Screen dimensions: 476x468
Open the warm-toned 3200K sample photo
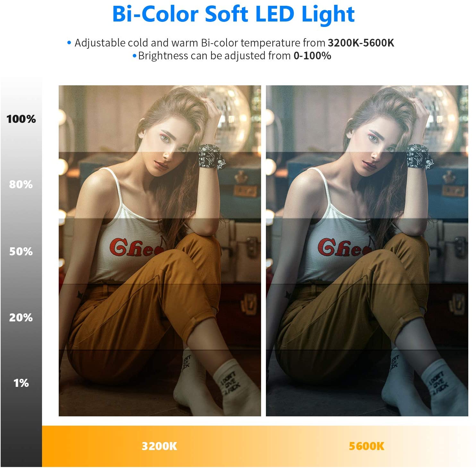coord(160,251)
